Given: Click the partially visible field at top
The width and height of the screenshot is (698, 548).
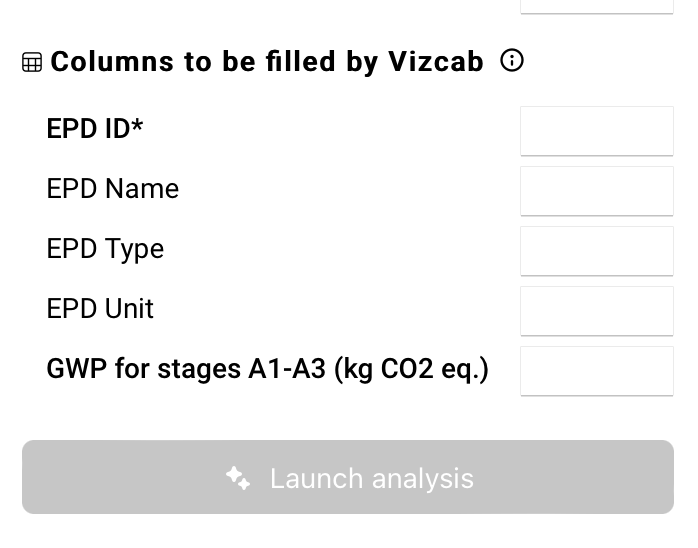Looking at the screenshot, I should point(596,6).
